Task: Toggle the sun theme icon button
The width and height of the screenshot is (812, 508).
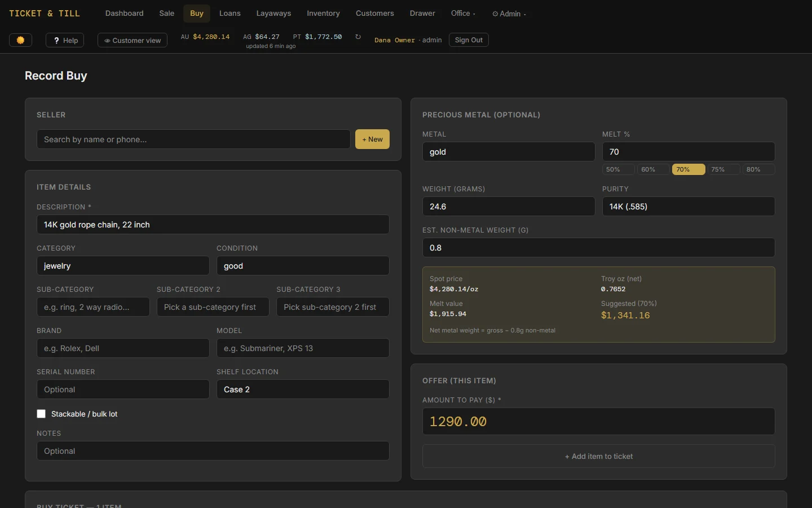Action: coord(20,40)
